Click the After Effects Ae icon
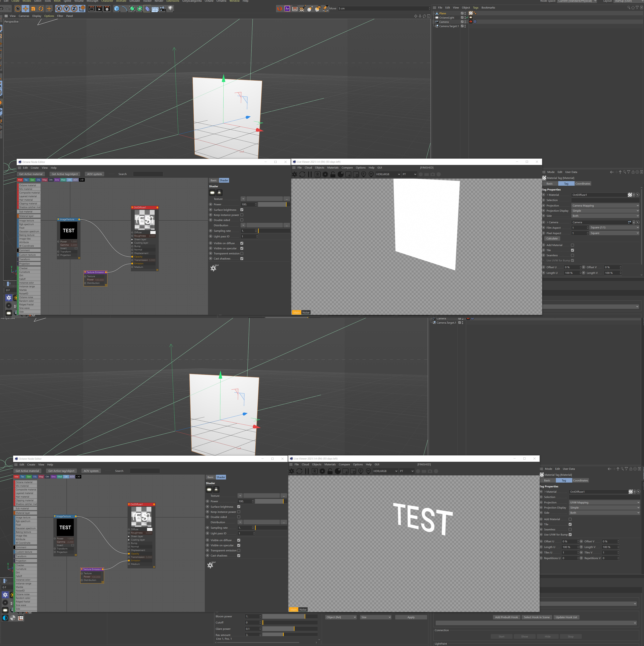The height and width of the screenshot is (646, 644). tap(287, 9)
